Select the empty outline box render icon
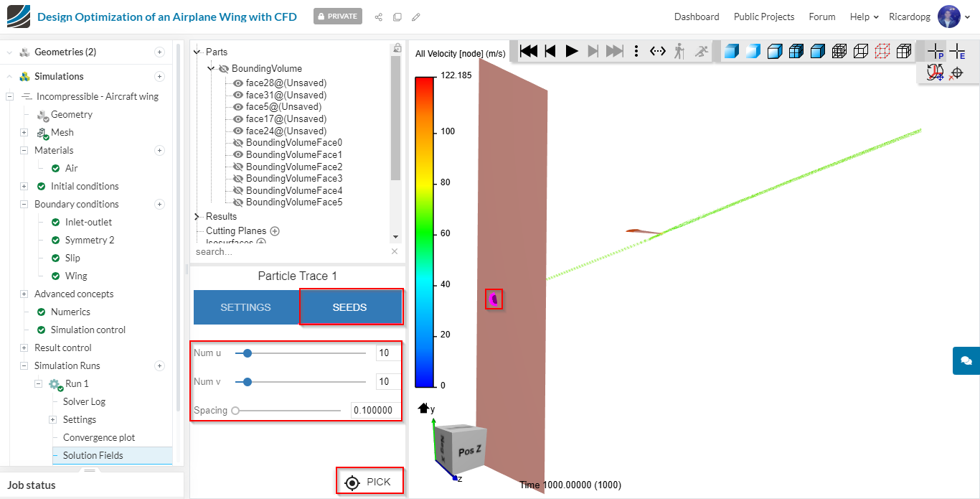This screenshot has height=499, width=980. pyautogui.click(x=861, y=51)
